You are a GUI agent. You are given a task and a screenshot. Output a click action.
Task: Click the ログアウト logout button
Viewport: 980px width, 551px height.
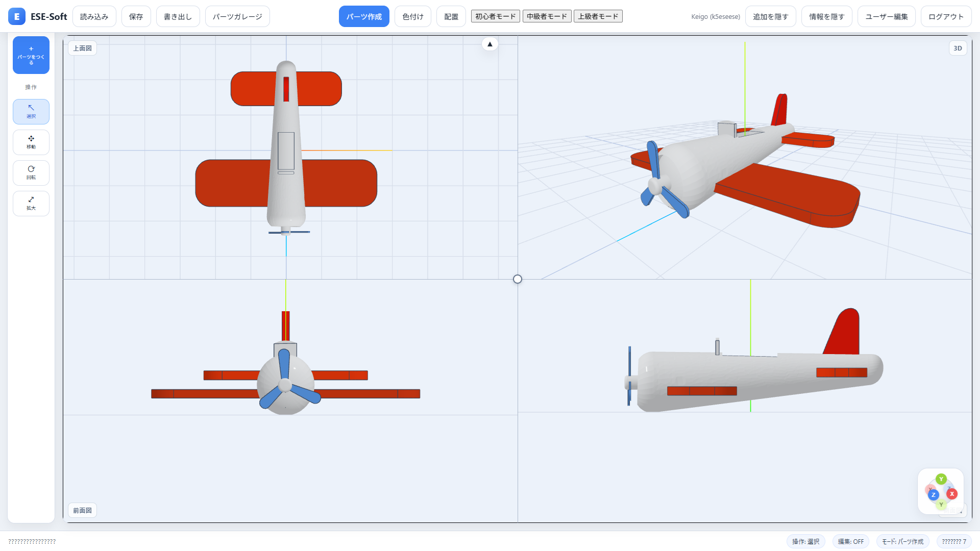pos(946,16)
